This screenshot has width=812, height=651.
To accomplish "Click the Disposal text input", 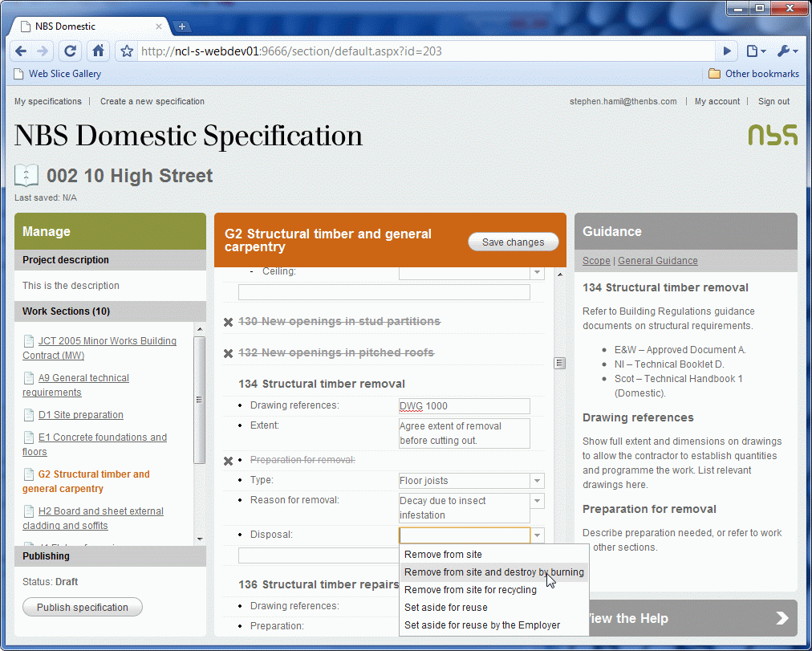I will click(x=464, y=535).
